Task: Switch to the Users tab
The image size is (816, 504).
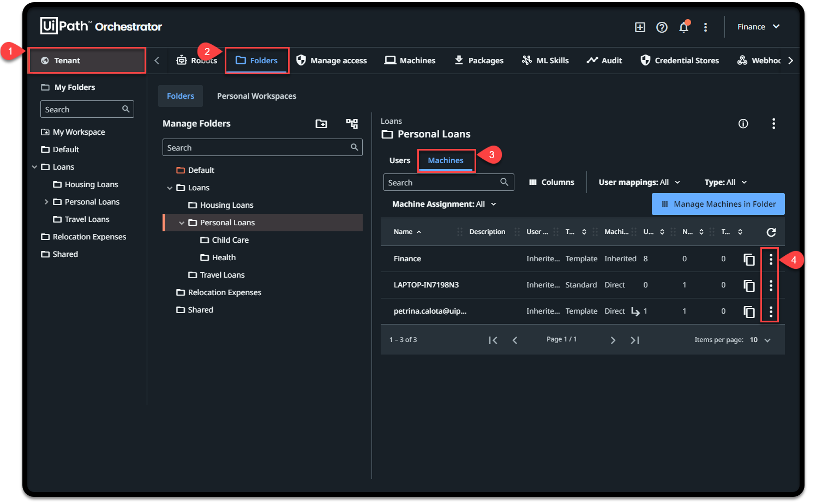Action: (x=399, y=160)
